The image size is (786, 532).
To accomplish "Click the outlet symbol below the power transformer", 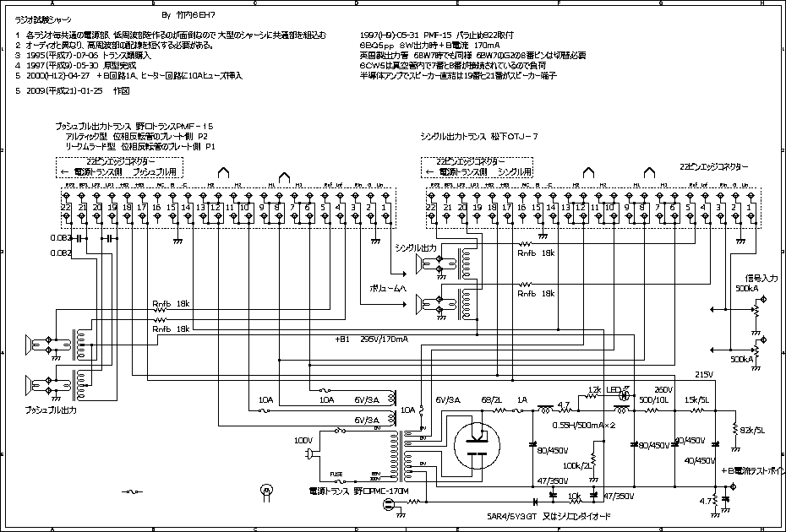I will [387, 506].
